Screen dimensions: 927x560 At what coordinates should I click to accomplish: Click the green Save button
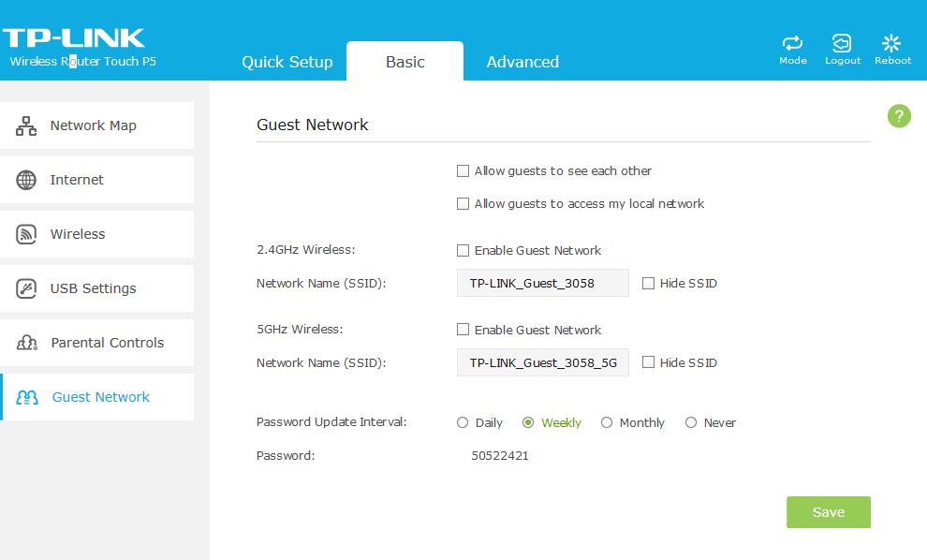[829, 512]
